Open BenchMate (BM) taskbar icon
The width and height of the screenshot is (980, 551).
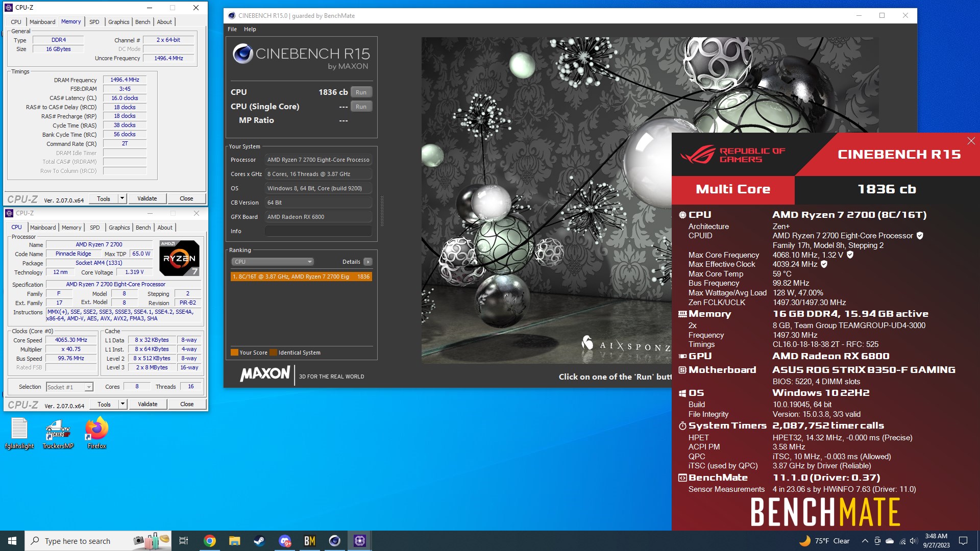pyautogui.click(x=309, y=541)
